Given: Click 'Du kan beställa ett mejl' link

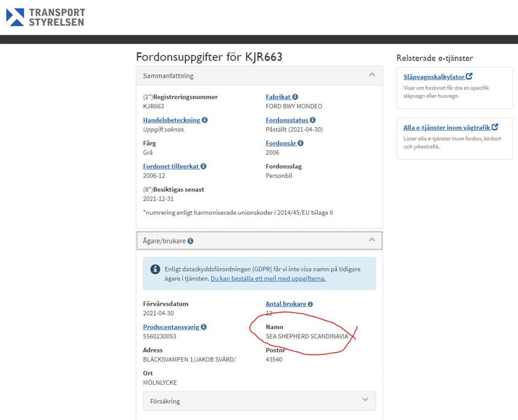Looking at the screenshot, I should pos(268,278).
